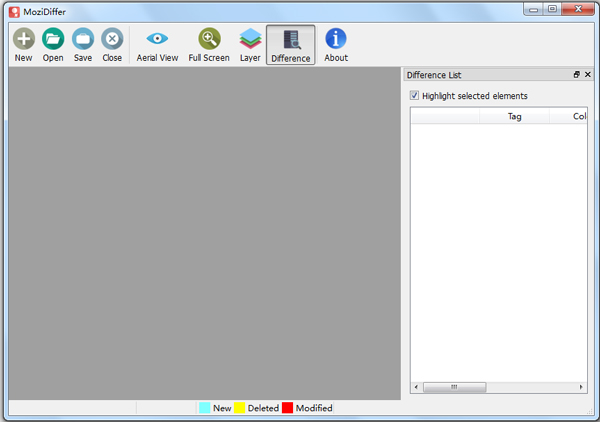Maximize the MoziDiffer window
This screenshot has height=422, width=600.
[552, 9]
